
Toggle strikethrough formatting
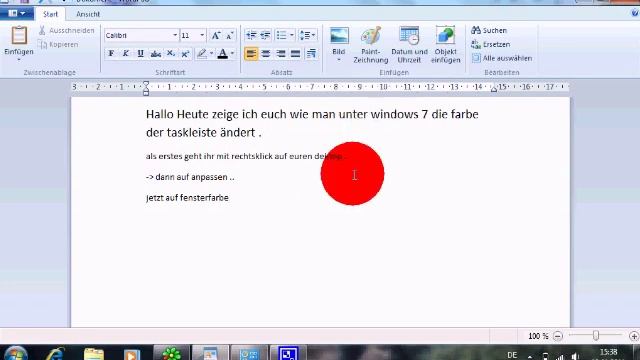coord(156,53)
